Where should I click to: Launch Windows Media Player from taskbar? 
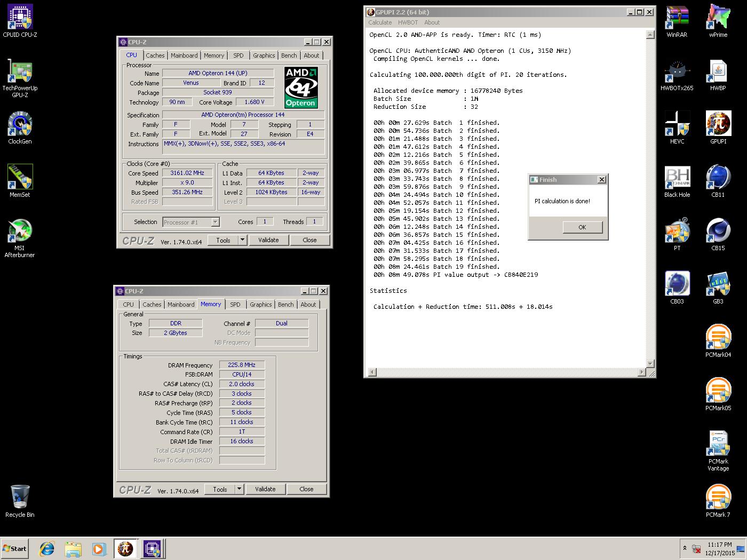[99, 548]
